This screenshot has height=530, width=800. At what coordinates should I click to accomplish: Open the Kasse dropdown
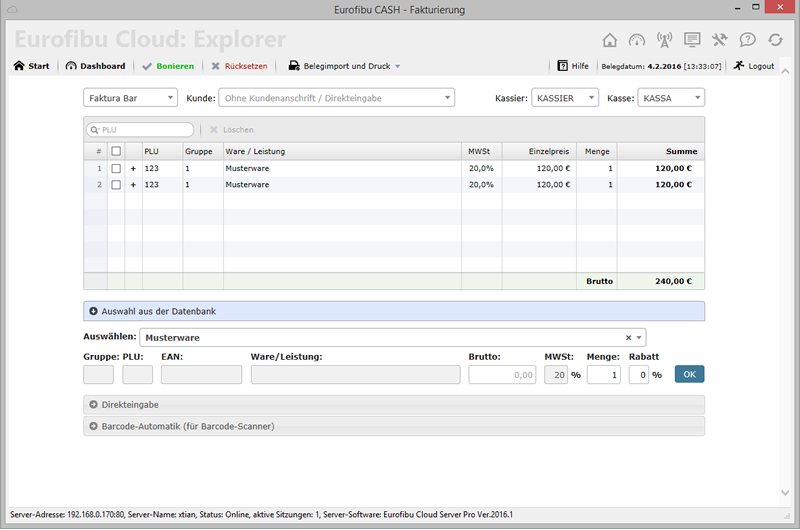click(x=671, y=98)
